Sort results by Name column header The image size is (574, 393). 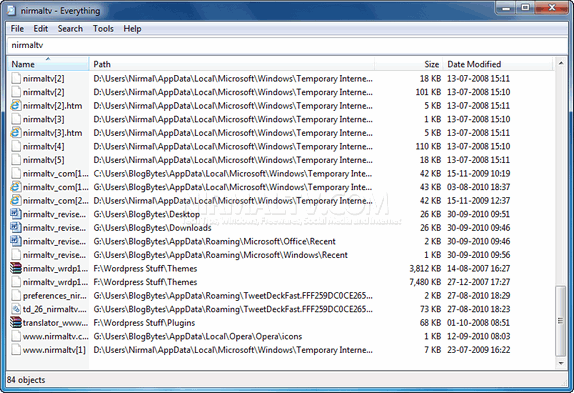click(48, 64)
